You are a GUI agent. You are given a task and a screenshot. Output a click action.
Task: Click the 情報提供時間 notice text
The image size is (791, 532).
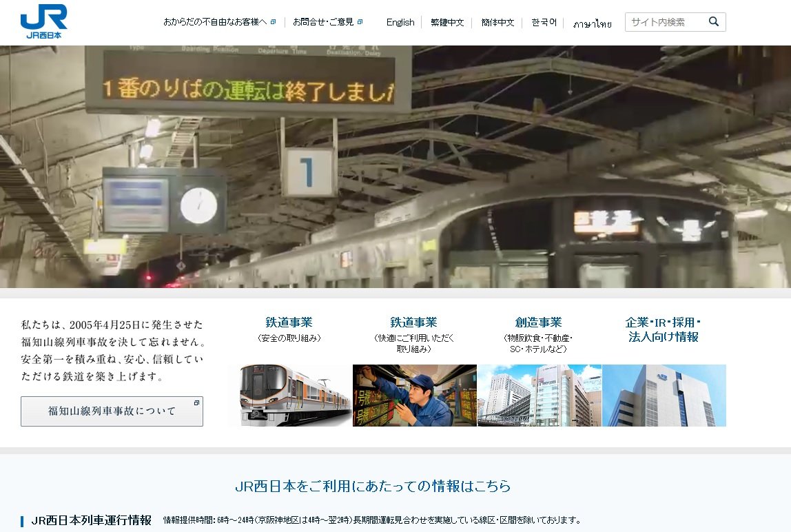(372, 520)
